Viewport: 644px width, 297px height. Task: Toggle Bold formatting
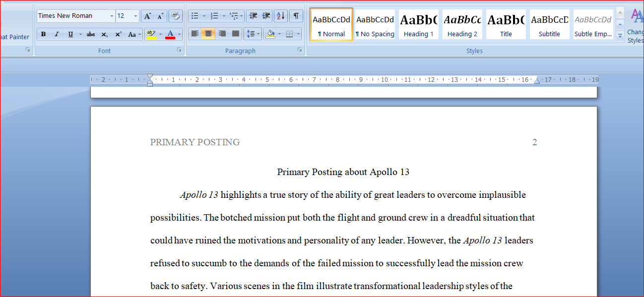(x=43, y=34)
